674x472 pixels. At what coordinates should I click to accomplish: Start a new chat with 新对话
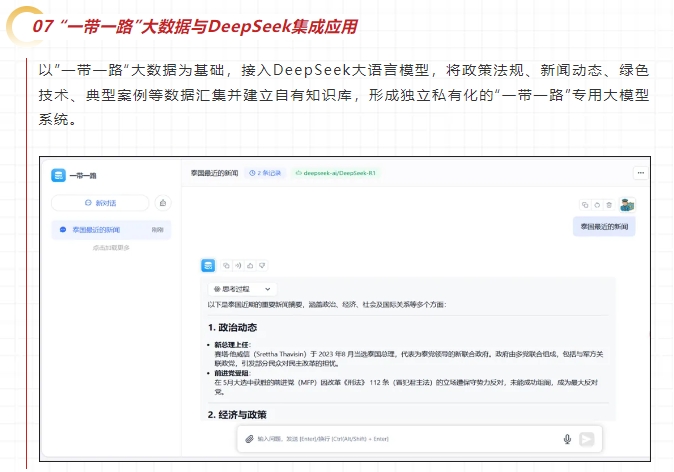click(100, 203)
